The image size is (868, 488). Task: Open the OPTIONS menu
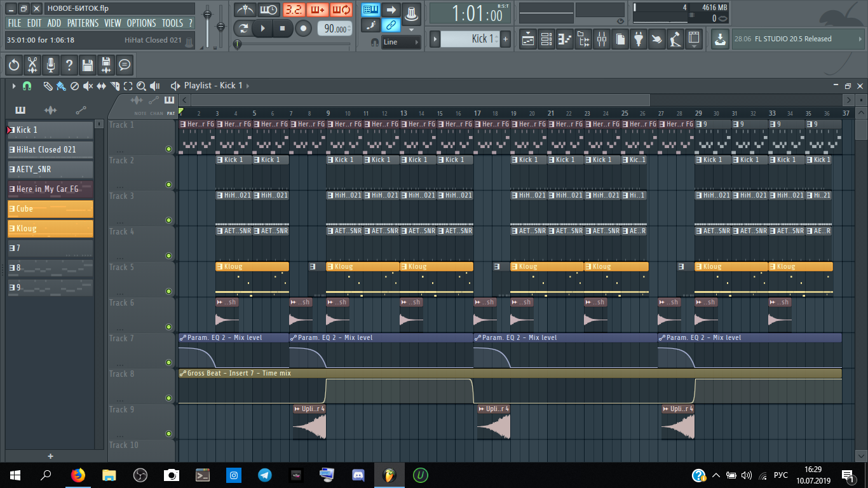point(141,23)
